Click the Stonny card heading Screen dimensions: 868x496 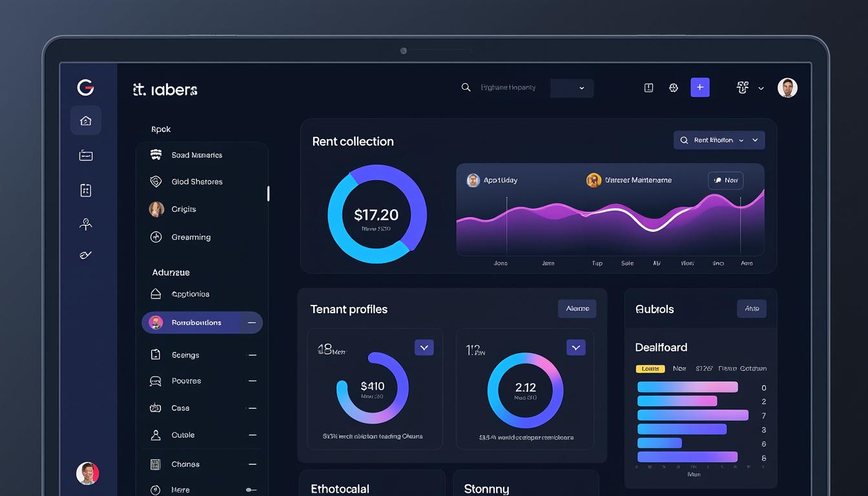click(x=486, y=489)
